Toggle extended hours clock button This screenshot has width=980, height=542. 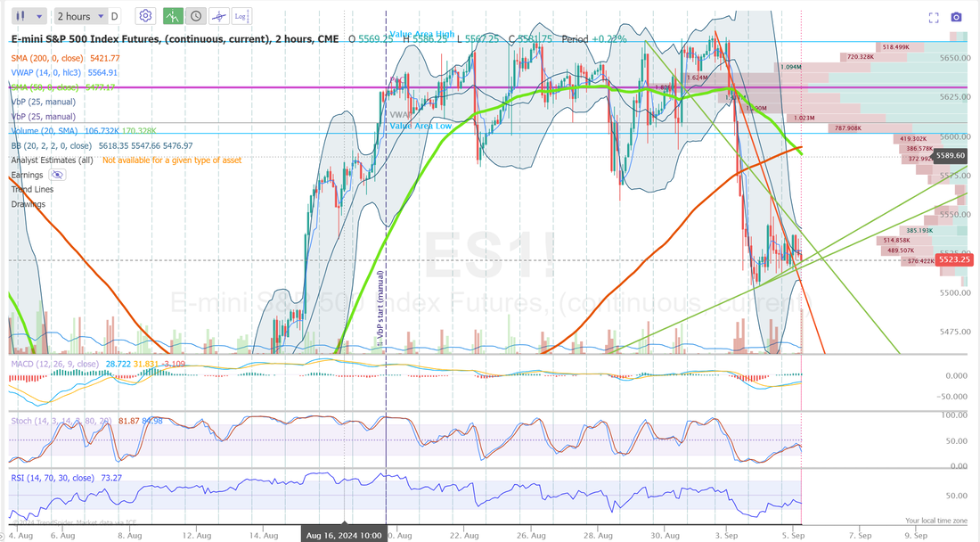coord(196,16)
